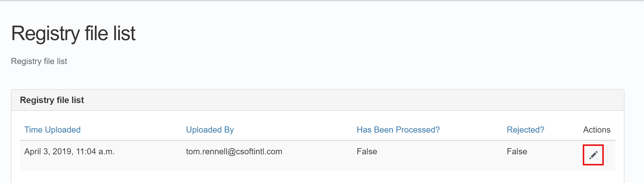Viewport: 644px width, 183px height.
Task: Click False under Has Been Processed?
Action: tap(367, 152)
